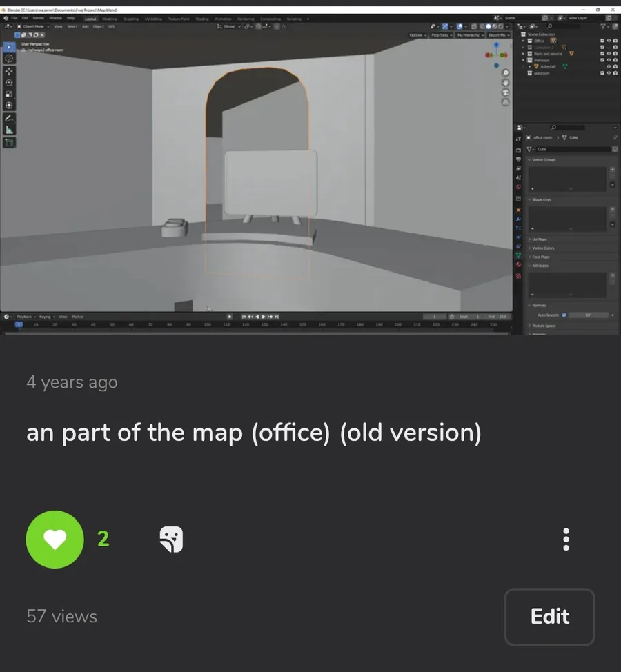Open the Physics properties tab icon
The width and height of the screenshot is (621, 672).
tap(519, 237)
